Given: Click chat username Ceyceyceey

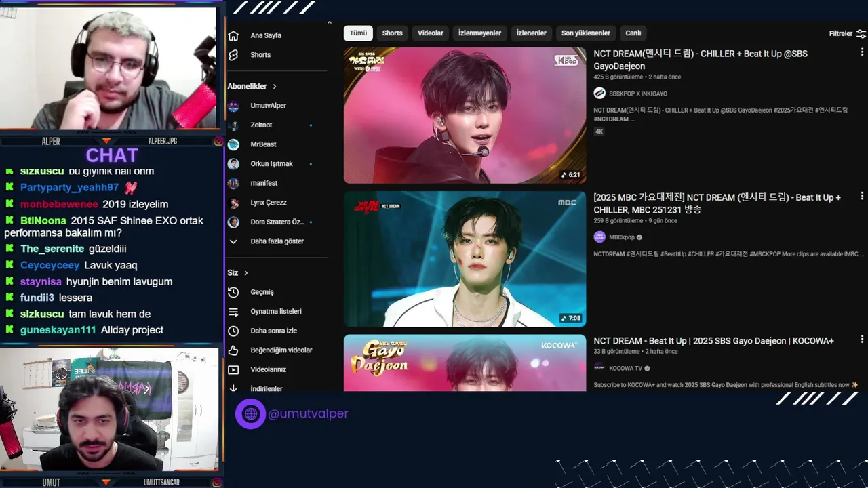Looking at the screenshot, I should [50, 265].
